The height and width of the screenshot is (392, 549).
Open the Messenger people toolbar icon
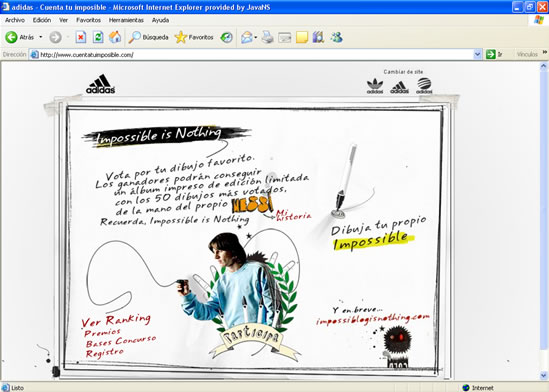click(x=336, y=37)
